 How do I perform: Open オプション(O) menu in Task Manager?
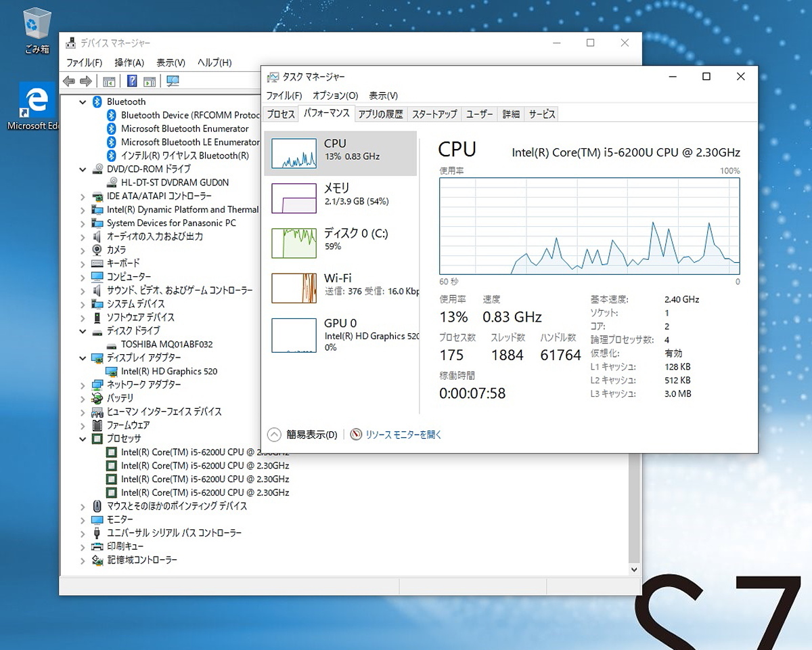click(x=335, y=95)
